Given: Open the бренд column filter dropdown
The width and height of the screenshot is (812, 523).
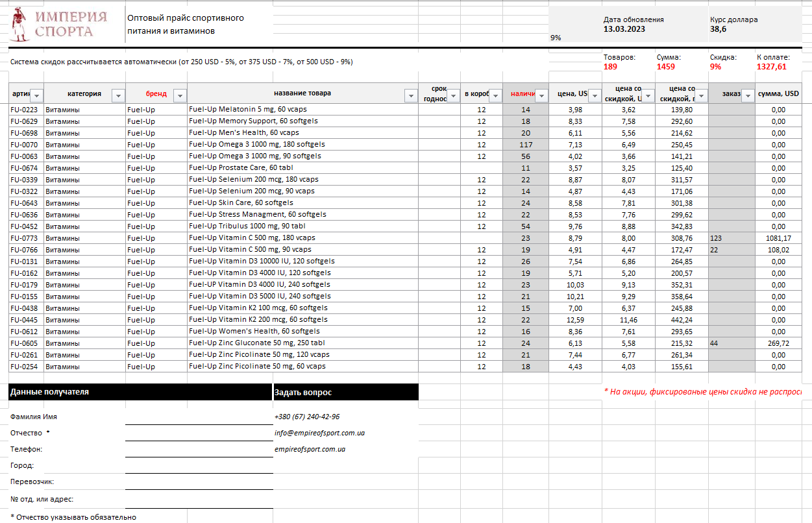Looking at the screenshot, I should [x=180, y=96].
